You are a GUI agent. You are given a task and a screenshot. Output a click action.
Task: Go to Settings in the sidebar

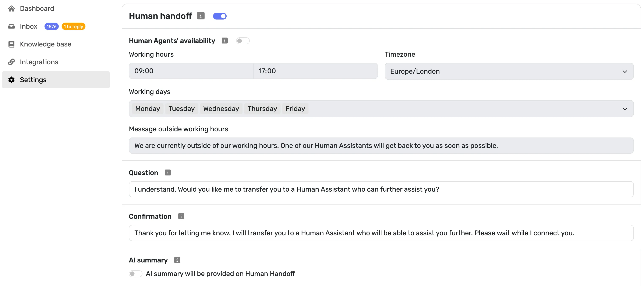tap(33, 80)
